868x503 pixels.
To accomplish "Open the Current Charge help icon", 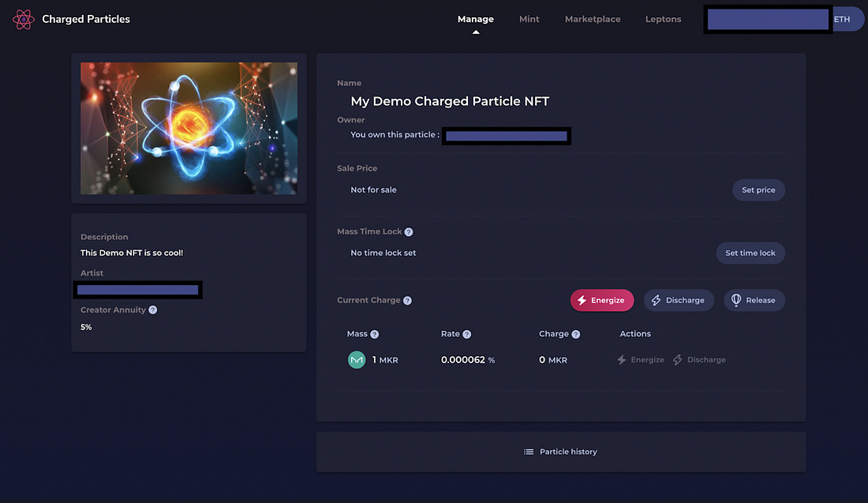I will [x=407, y=301].
